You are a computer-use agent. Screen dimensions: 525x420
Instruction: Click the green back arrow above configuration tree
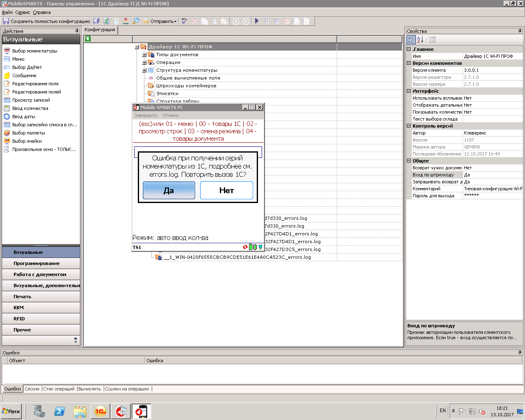tap(87, 39)
